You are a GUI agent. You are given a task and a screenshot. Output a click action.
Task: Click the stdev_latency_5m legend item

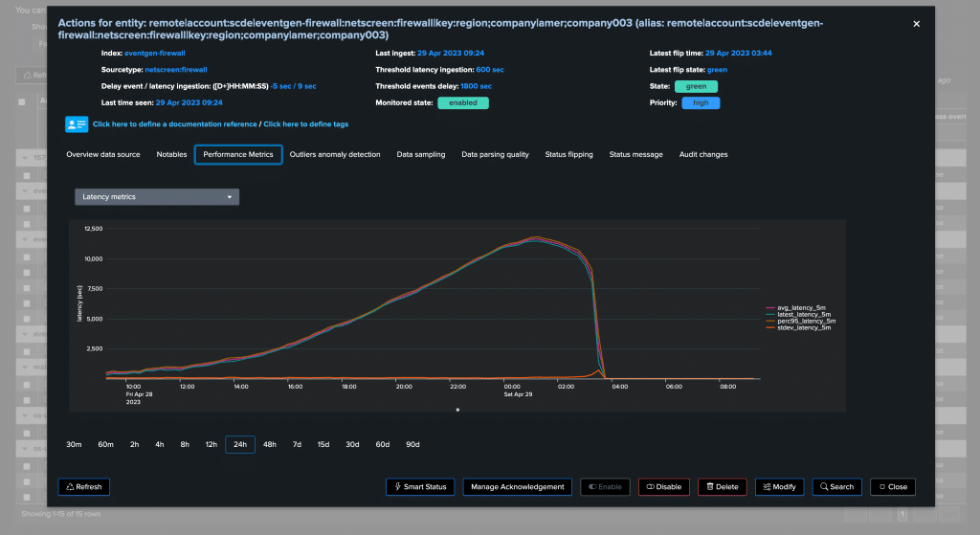804,328
